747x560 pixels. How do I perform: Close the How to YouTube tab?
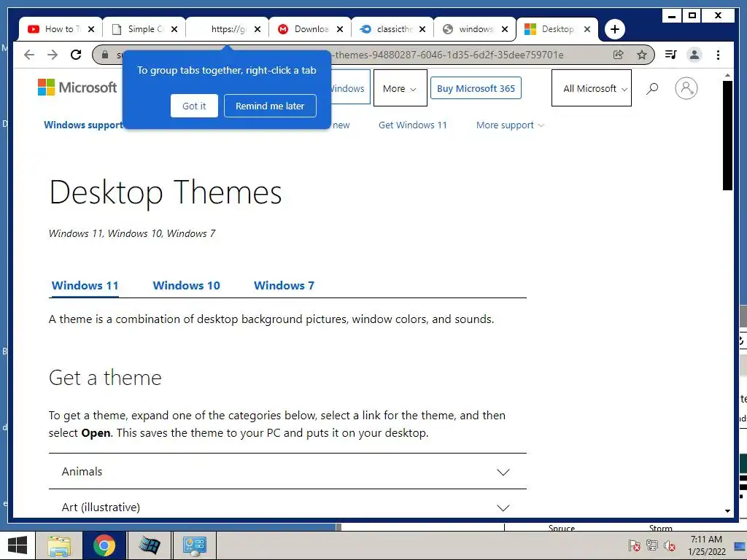[91, 29]
